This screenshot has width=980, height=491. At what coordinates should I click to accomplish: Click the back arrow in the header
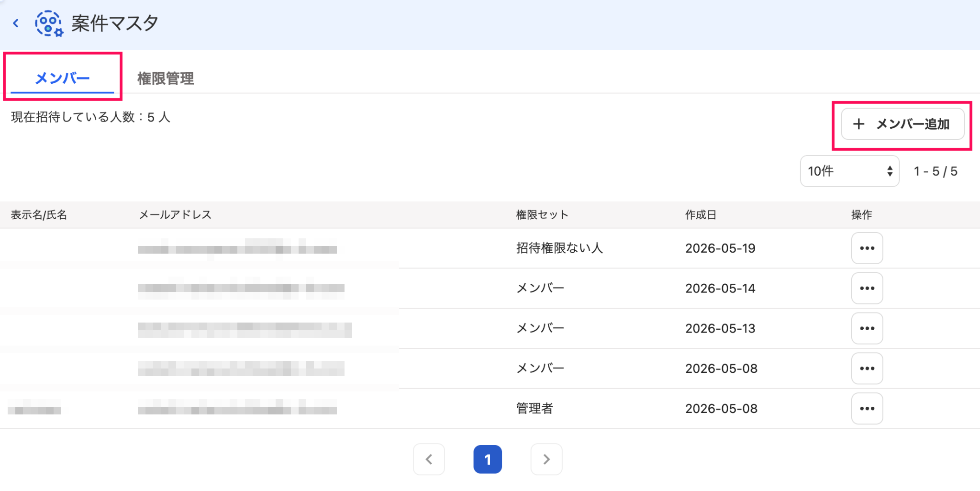16,23
